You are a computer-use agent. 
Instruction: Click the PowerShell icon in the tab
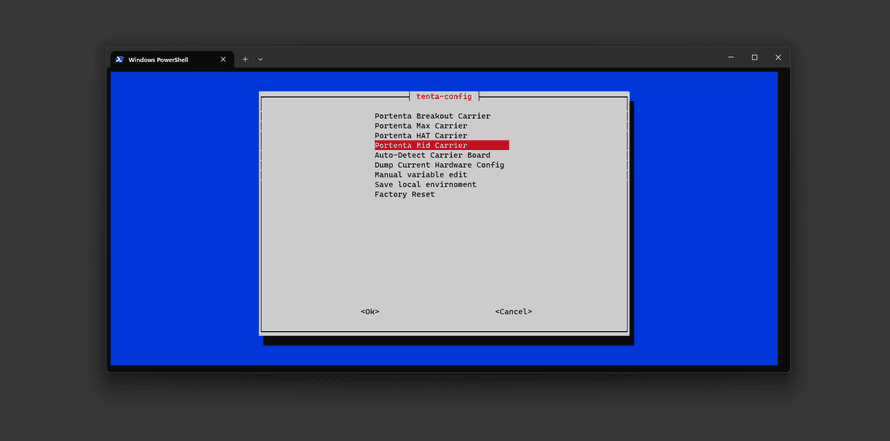pos(120,59)
